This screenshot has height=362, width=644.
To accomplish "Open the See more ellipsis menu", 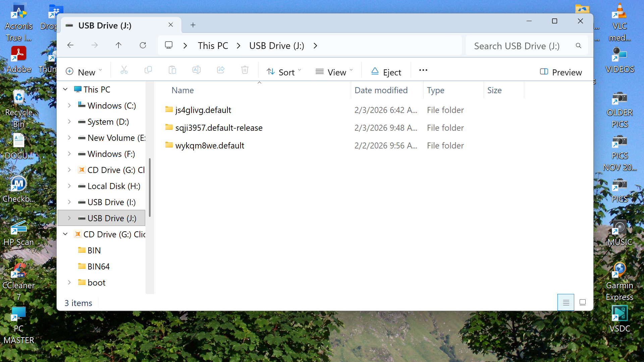I will 423,70.
